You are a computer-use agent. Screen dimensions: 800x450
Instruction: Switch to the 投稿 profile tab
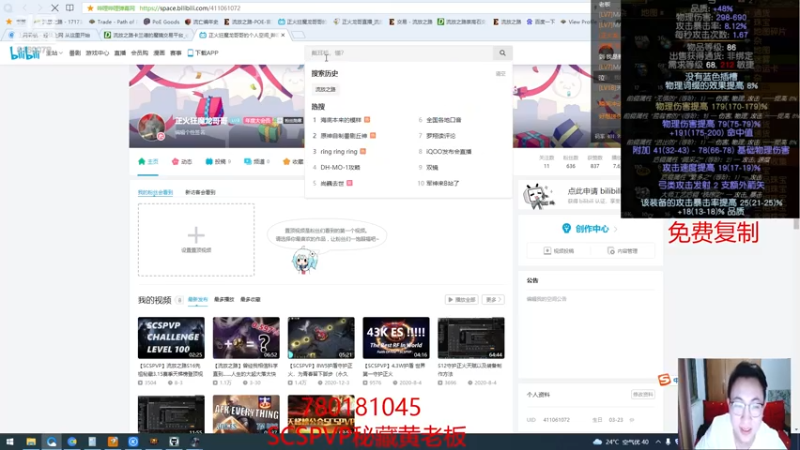point(218,162)
